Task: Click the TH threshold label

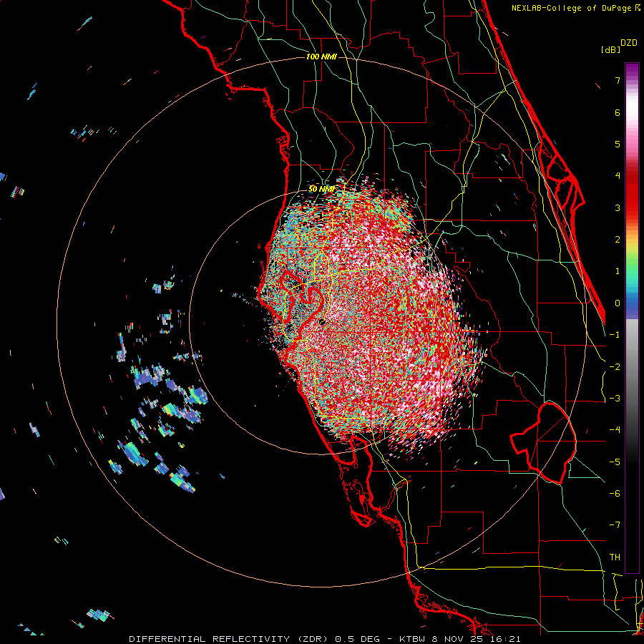Action: click(615, 557)
